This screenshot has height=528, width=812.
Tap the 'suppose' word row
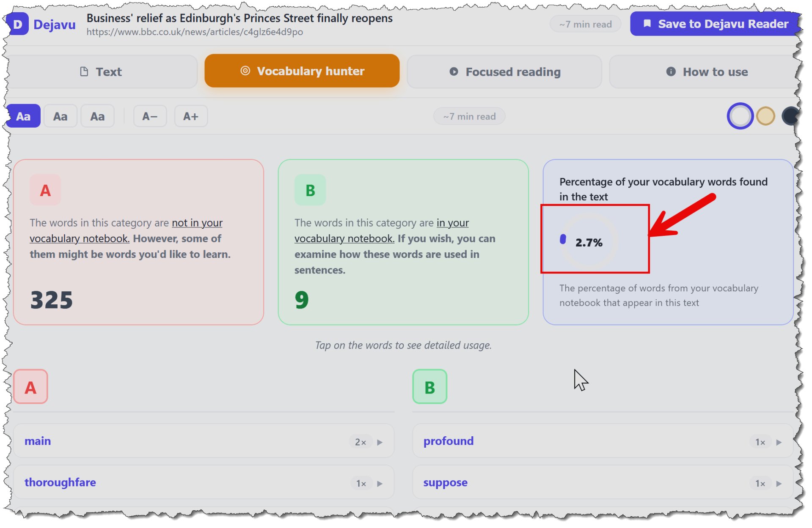click(x=603, y=483)
